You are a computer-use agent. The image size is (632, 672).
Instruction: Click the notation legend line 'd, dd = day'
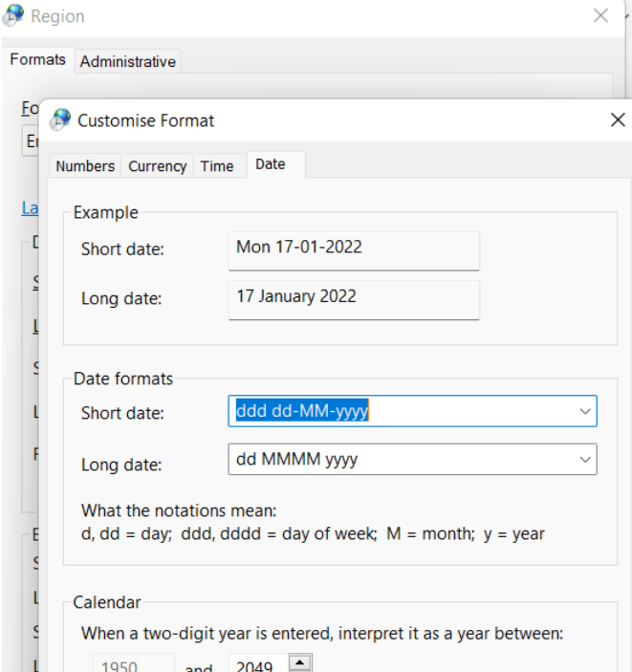[313, 533]
